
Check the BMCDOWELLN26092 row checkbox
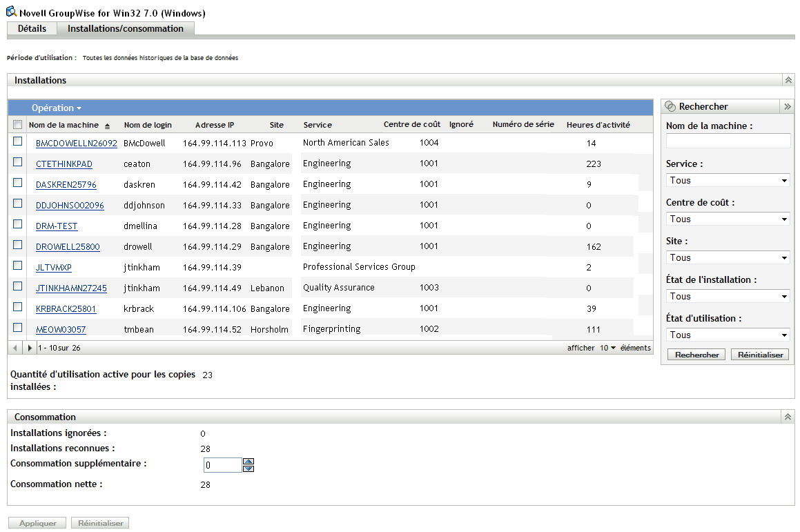tap(18, 141)
